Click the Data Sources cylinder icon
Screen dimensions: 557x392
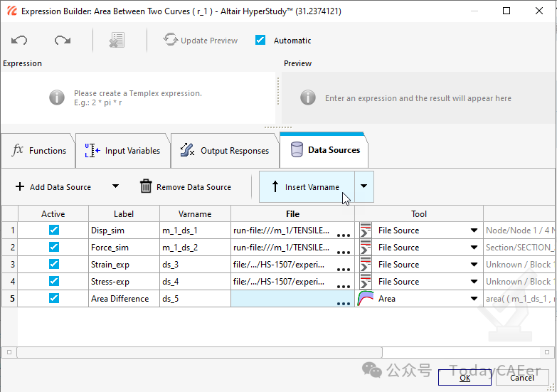tap(297, 149)
